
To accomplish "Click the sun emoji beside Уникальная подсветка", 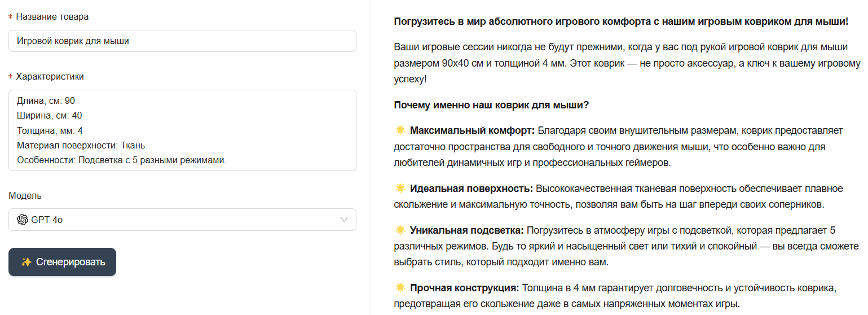I will 400,230.
